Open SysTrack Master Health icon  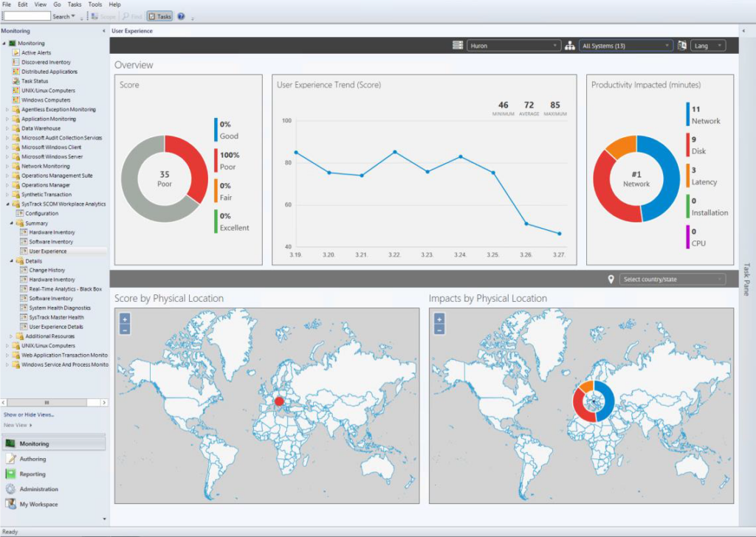point(24,317)
